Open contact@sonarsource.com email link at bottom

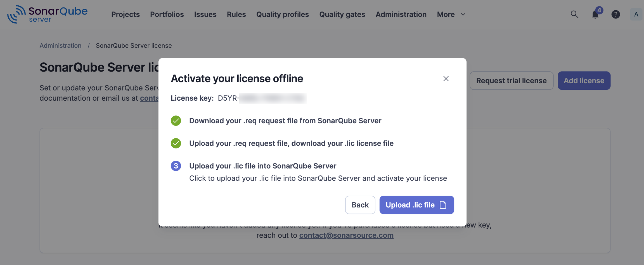click(x=346, y=235)
